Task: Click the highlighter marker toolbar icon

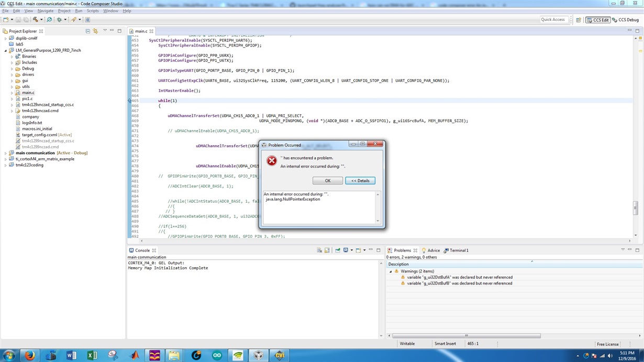Action: click(74, 20)
